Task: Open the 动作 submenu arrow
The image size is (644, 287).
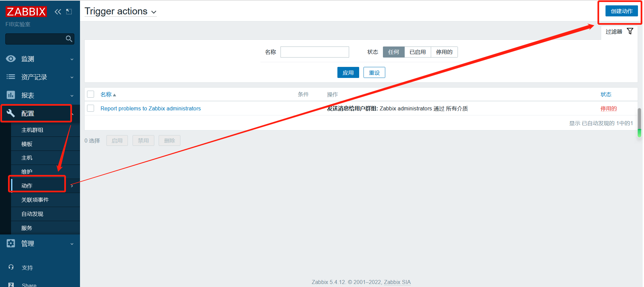Action: click(x=72, y=186)
